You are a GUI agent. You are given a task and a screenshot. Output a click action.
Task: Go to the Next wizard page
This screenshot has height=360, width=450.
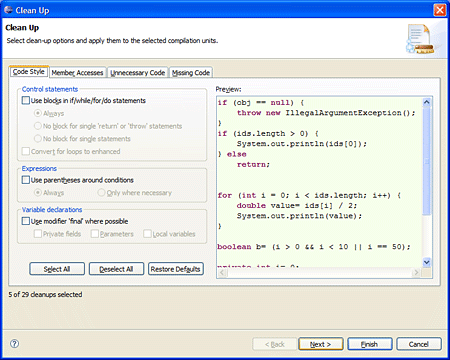pos(321,344)
